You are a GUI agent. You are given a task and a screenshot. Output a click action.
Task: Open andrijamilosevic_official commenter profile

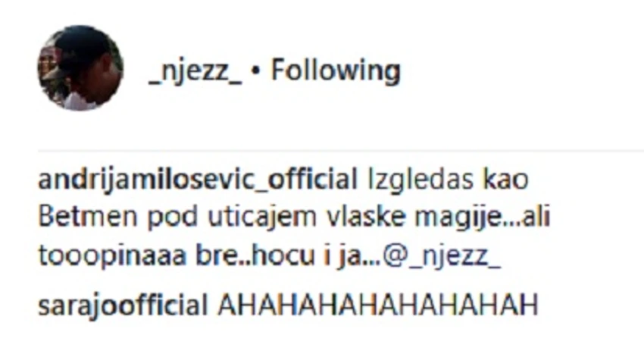click(198, 180)
